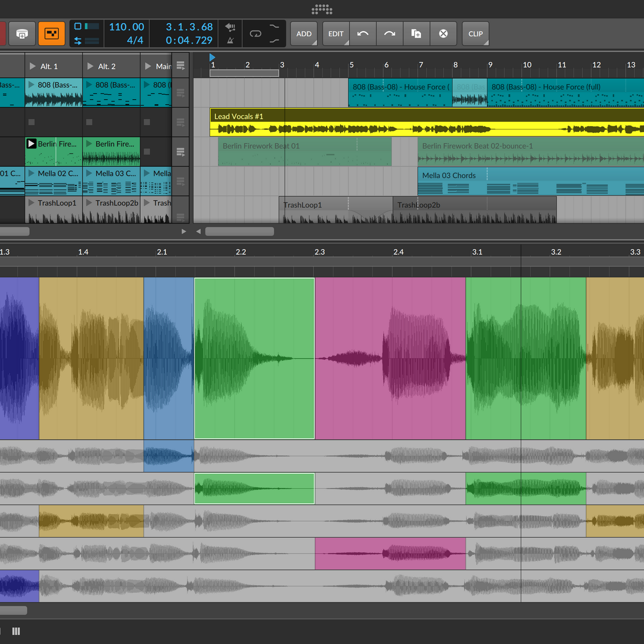Click the stop square in the Alt. 1 vocals slot
The image size is (644, 644).
click(x=32, y=122)
